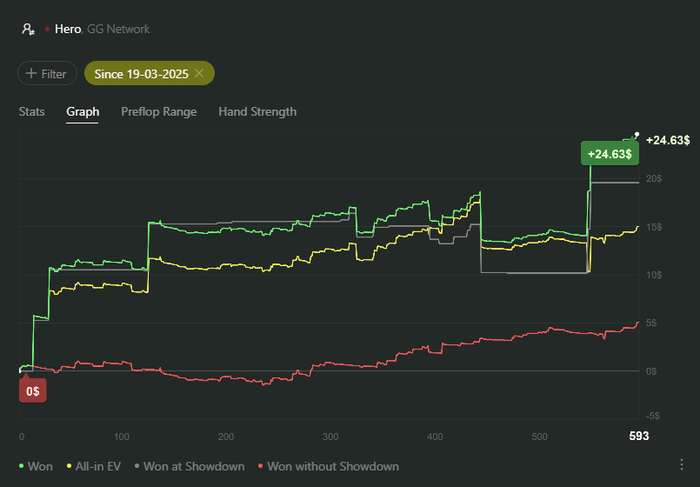Click the green Won legend dot
700x487 pixels.
click(x=22, y=466)
